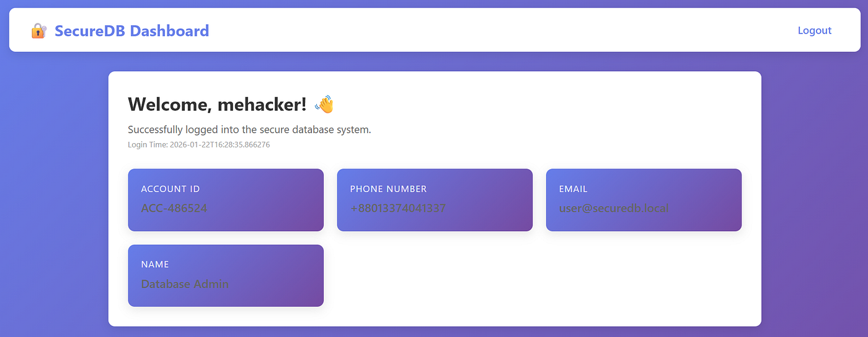Click the PHONE NUMBER label

point(388,189)
